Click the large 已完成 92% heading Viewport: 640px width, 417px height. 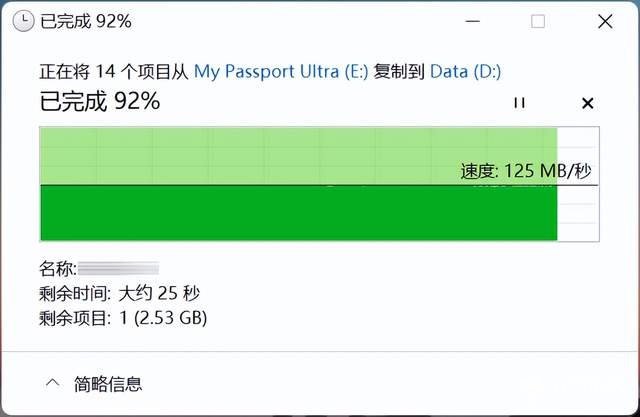(x=100, y=101)
